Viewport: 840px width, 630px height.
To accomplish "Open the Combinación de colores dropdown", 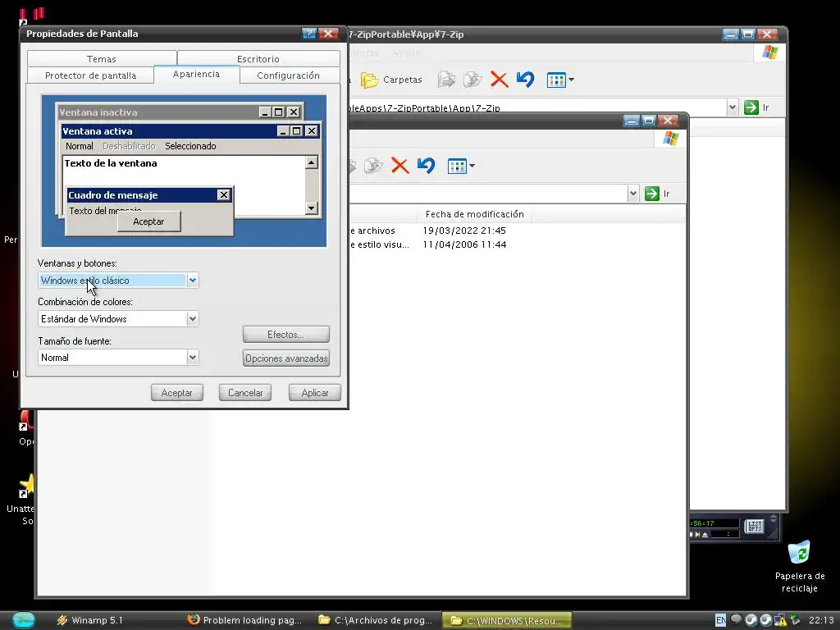I will pyautogui.click(x=192, y=319).
